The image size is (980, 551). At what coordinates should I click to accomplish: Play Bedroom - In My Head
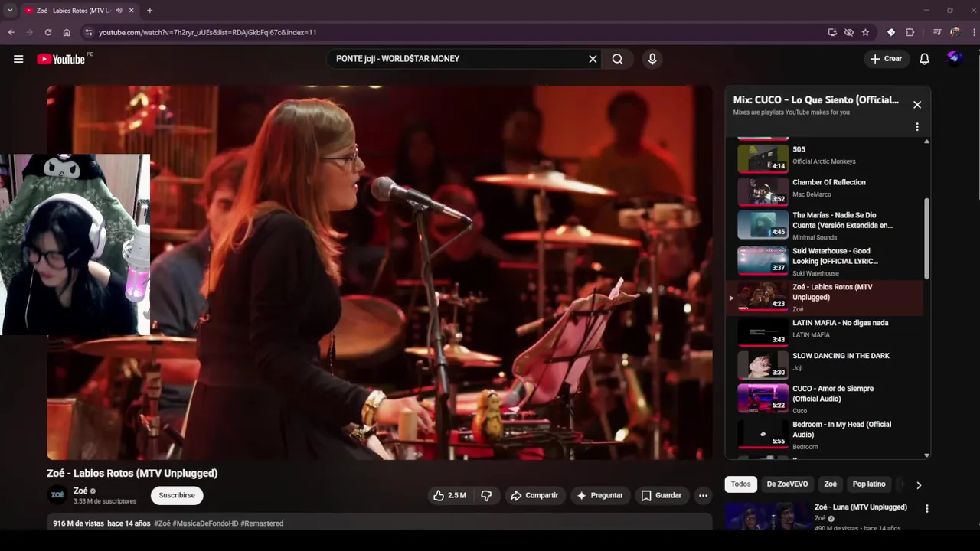[x=827, y=435]
